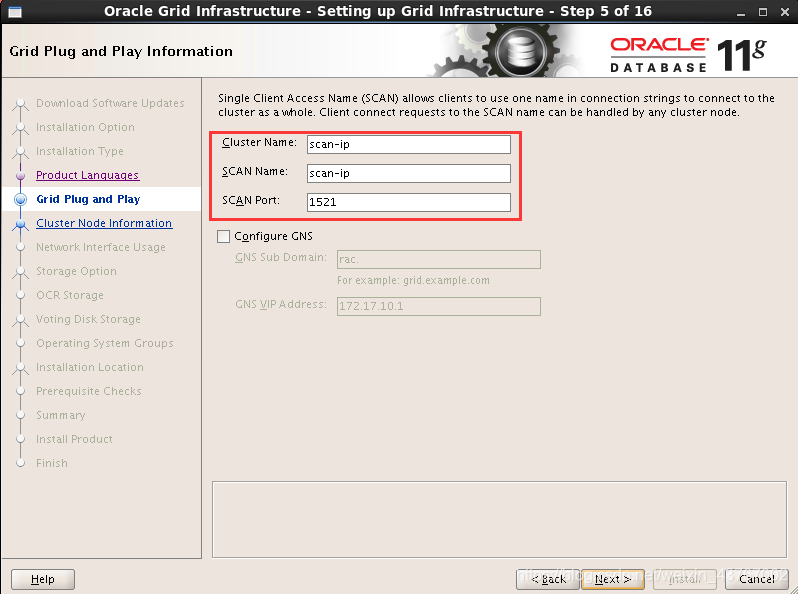Click the Storage Option step
This screenshot has height=594, width=798.
(76, 271)
